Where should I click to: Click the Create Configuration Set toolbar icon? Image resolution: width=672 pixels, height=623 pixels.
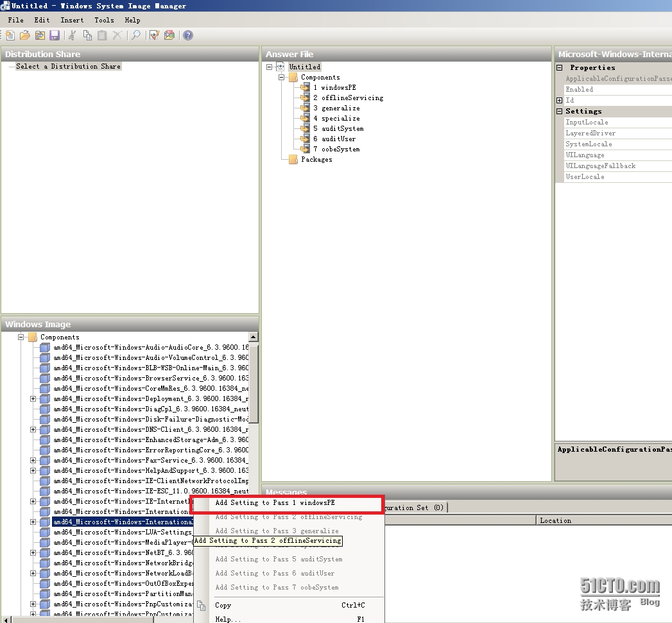click(x=169, y=35)
